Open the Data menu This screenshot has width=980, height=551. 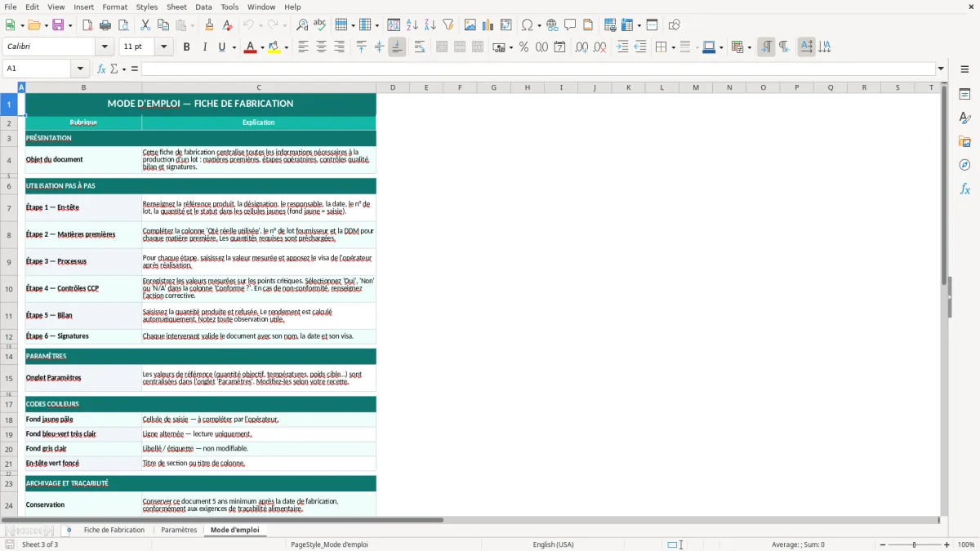(x=203, y=7)
